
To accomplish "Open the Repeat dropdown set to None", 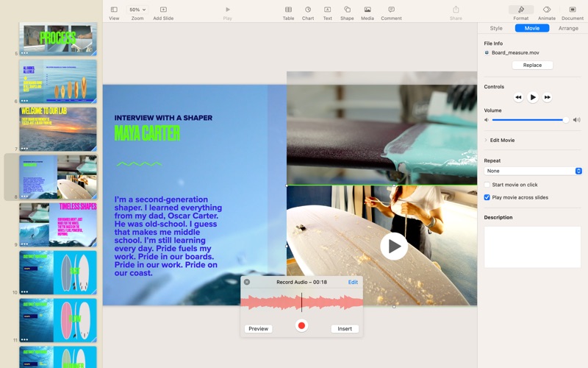I will (x=533, y=171).
